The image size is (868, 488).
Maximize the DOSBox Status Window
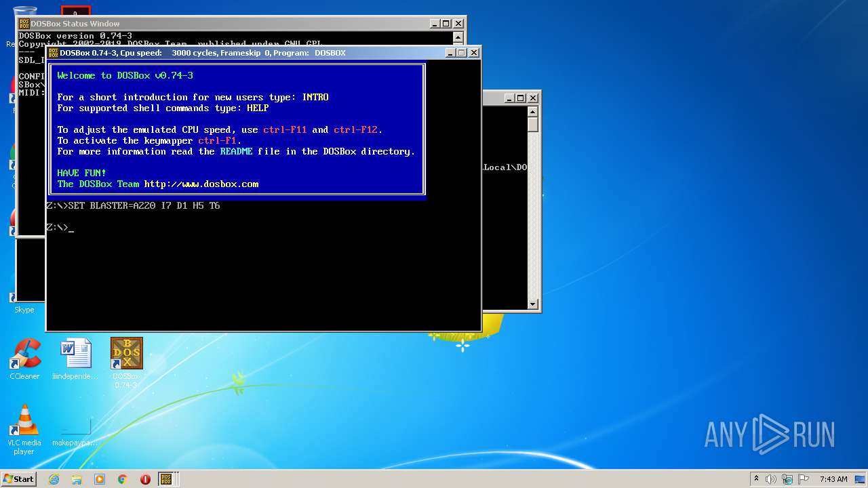coord(446,24)
